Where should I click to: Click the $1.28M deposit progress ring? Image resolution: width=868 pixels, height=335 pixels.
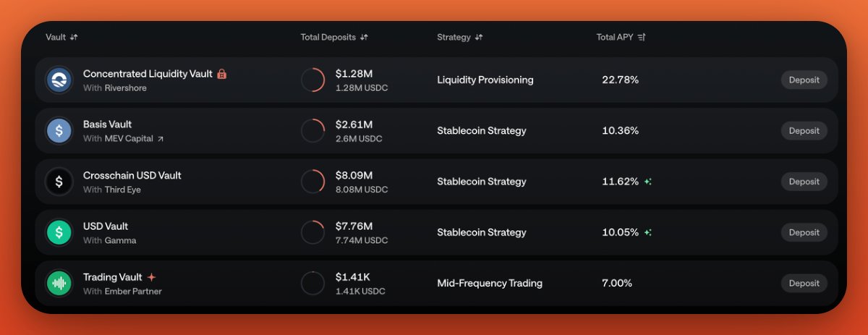click(312, 80)
